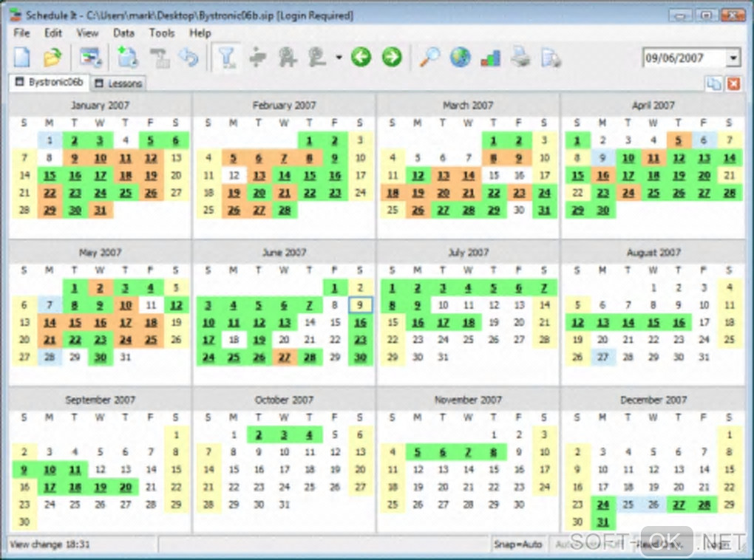Click the August 2007 month header
The image size is (754, 560).
pyautogui.click(x=653, y=253)
